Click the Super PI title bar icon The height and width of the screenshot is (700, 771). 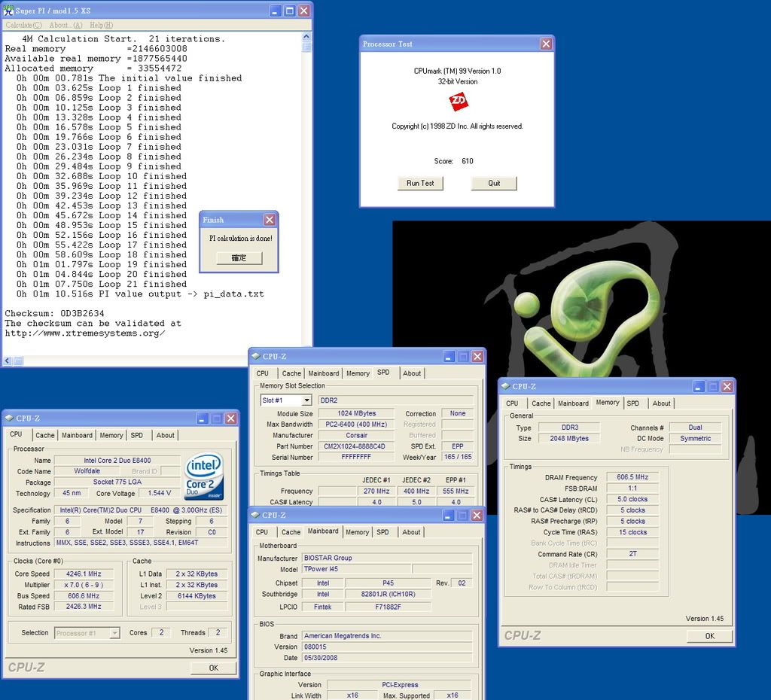9,11
